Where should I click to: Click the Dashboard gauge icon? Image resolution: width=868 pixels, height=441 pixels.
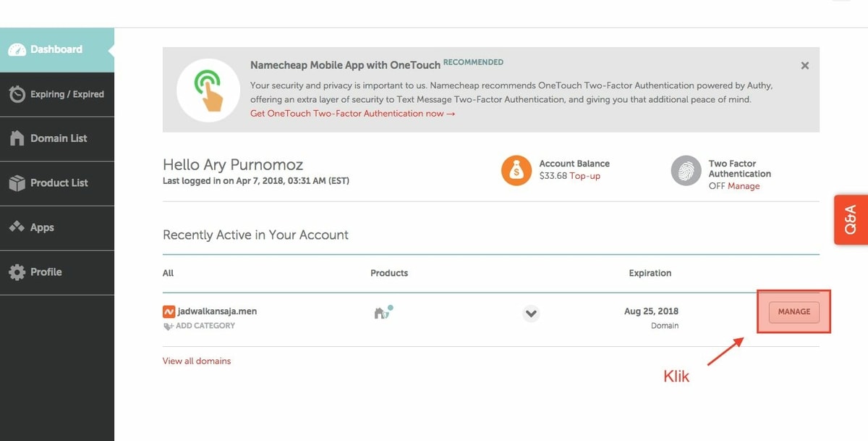(x=17, y=50)
